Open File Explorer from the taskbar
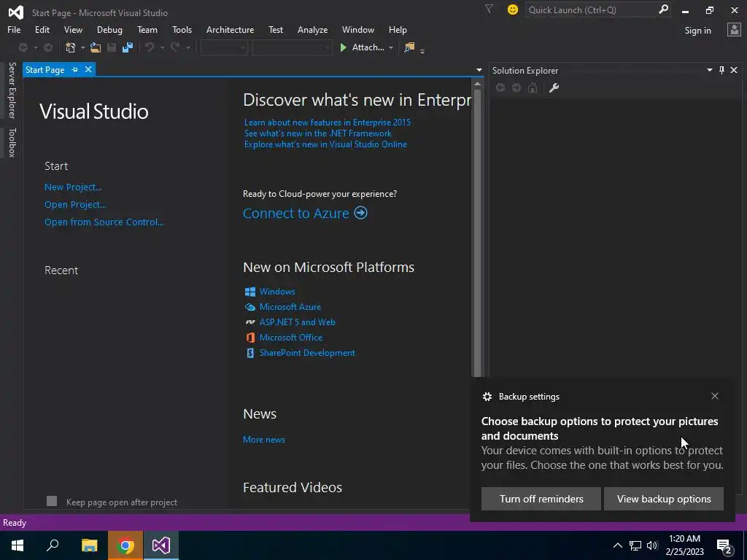Image resolution: width=747 pixels, height=560 pixels. [x=89, y=545]
